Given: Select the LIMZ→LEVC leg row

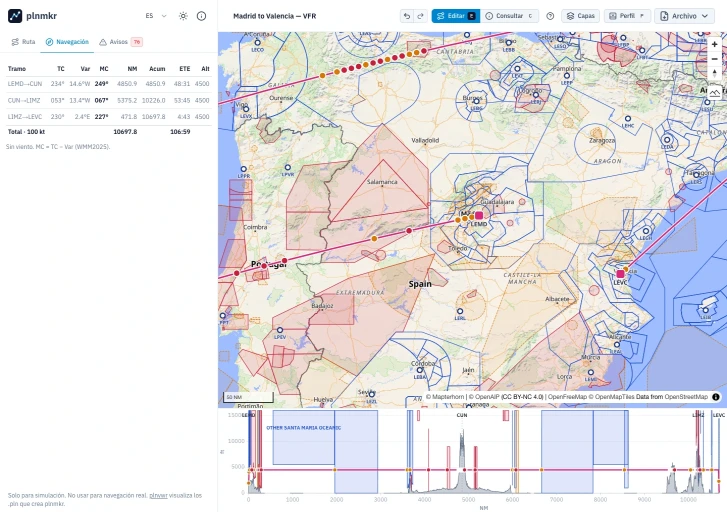Looking at the screenshot, I should [108, 117].
